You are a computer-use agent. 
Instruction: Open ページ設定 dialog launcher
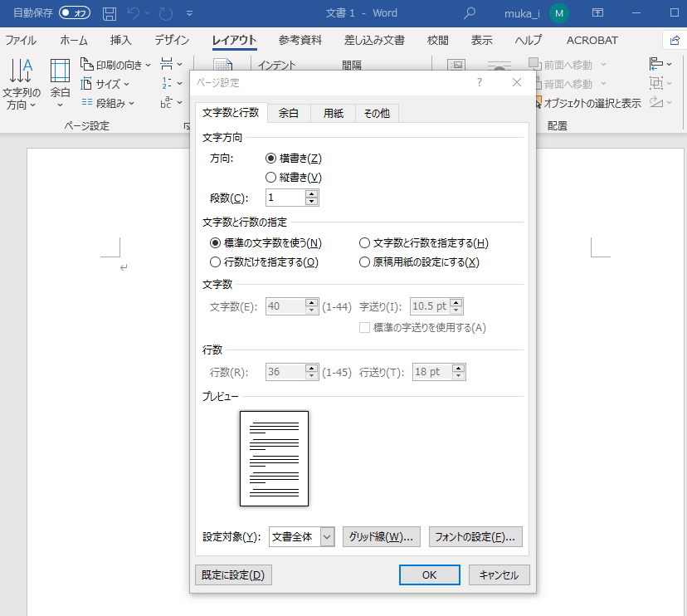pyautogui.click(x=187, y=126)
